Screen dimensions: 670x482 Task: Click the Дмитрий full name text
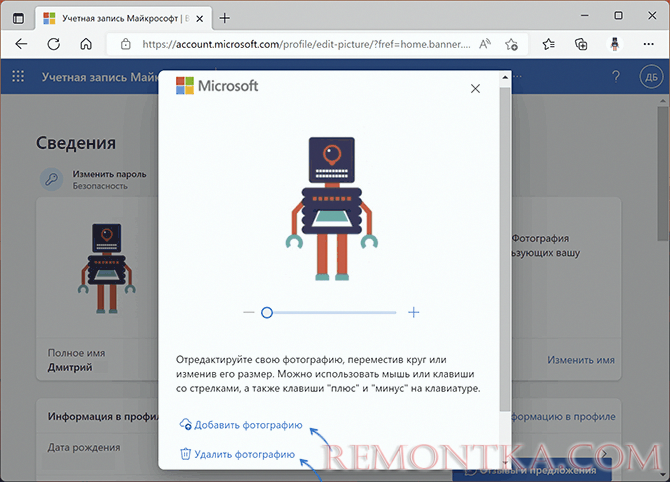(70, 367)
